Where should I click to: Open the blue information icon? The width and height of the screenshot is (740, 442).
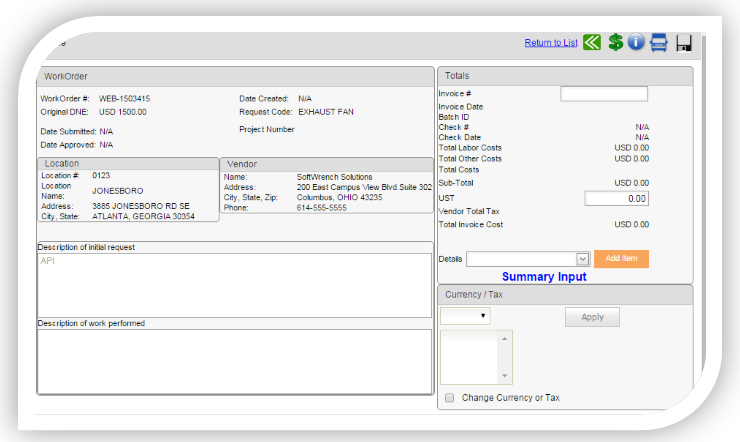pyautogui.click(x=636, y=43)
